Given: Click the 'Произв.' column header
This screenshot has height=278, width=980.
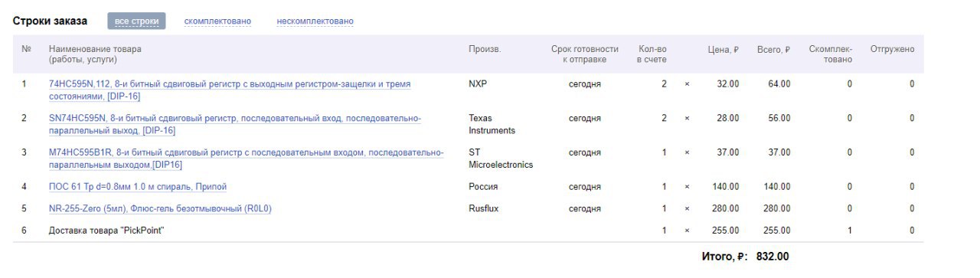Looking at the screenshot, I should 485,49.
